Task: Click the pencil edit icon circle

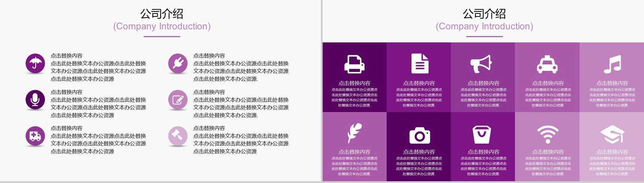Action: [178, 99]
